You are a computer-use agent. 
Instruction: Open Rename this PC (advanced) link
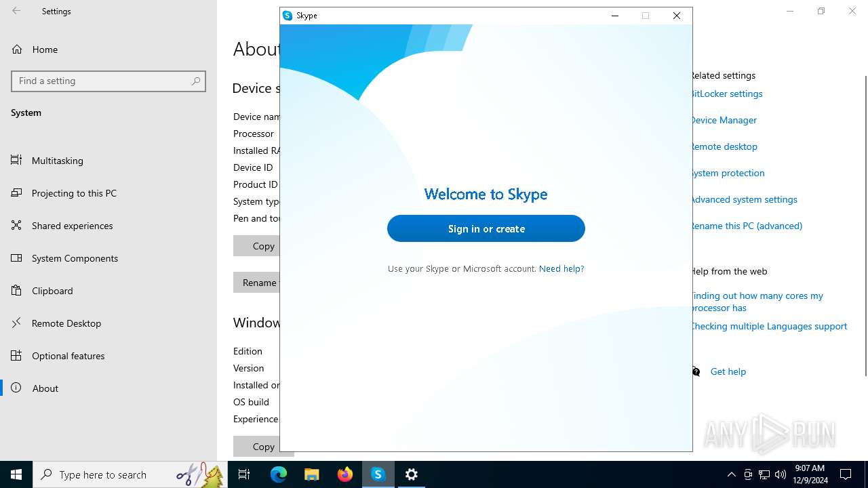(747, 226)
